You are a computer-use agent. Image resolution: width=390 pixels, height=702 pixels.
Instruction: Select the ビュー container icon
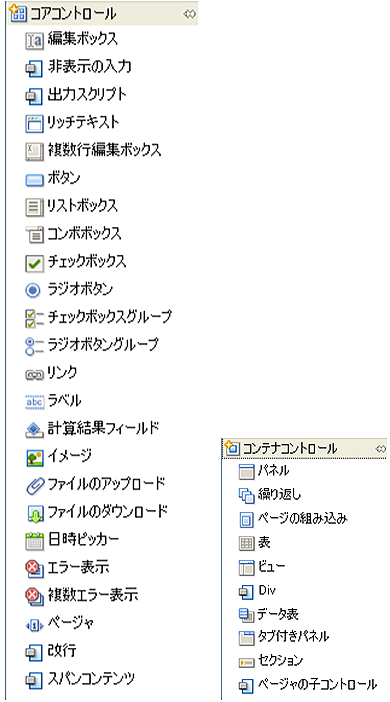246,567
